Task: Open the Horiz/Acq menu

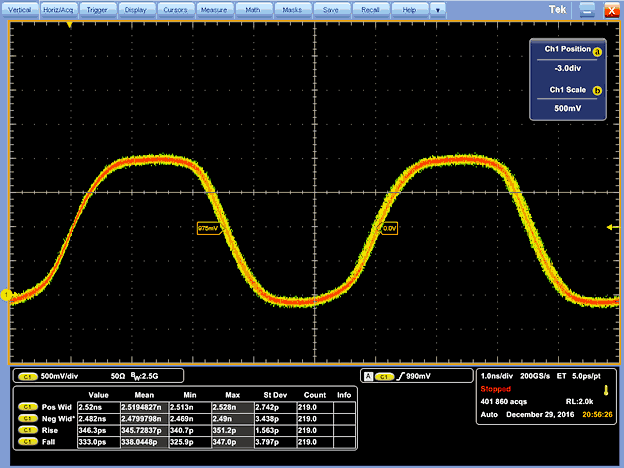Action: click(x=58, y=10)
